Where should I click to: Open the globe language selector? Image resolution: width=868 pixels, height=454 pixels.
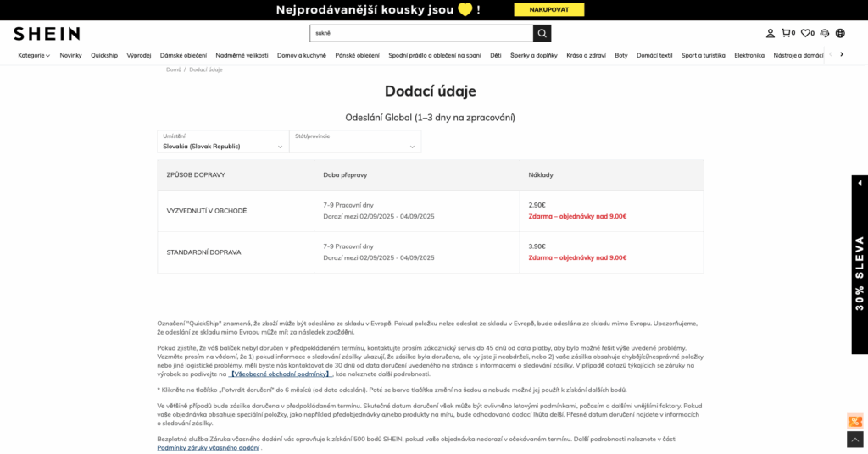(x=840, y=33)
